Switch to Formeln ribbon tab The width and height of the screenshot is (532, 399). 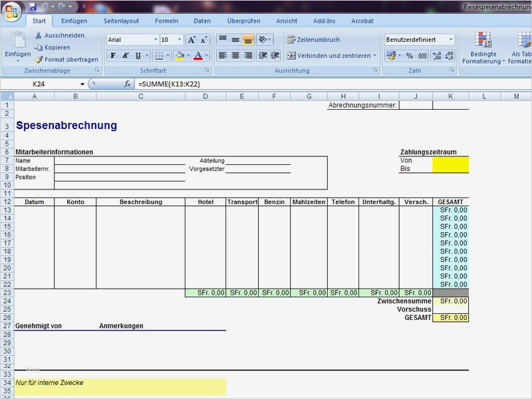click(x=166, y=21)
